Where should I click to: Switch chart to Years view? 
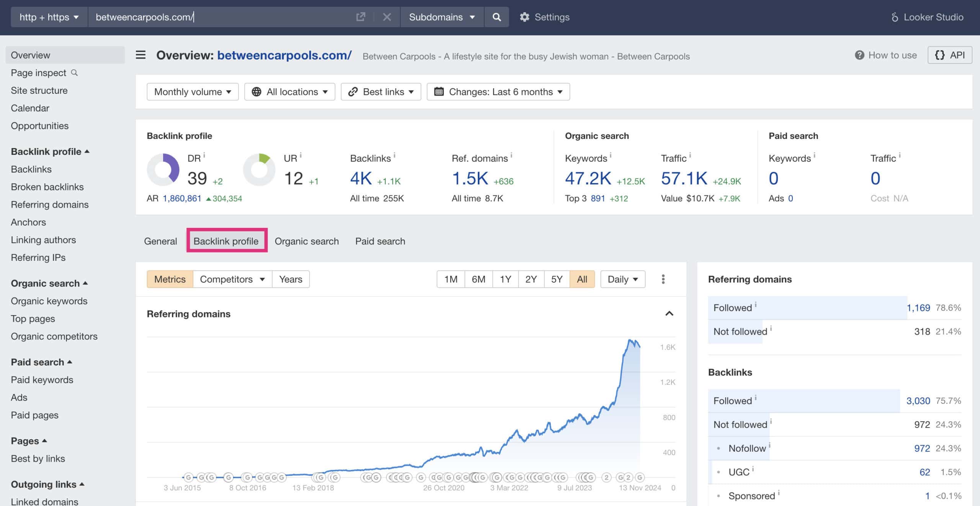point(291,279)
